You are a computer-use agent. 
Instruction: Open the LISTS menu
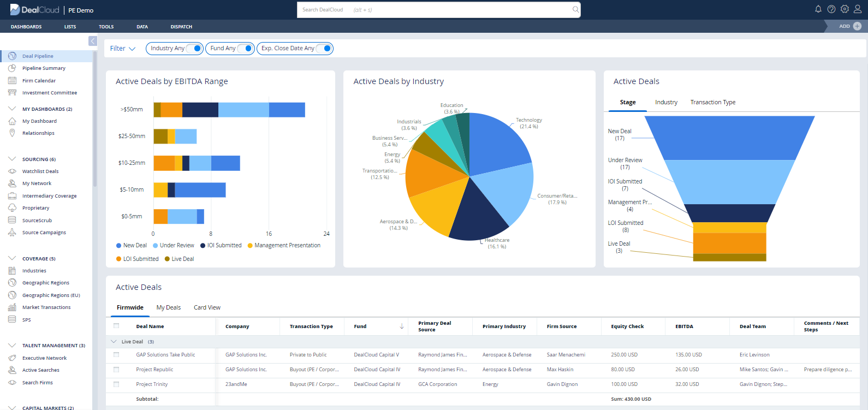(70, 27)
